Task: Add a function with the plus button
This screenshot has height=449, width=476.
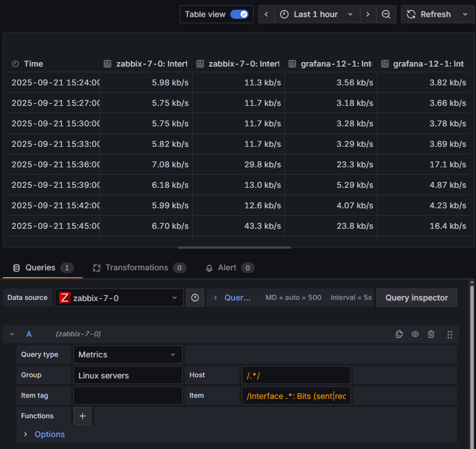Action: (82, 416)
